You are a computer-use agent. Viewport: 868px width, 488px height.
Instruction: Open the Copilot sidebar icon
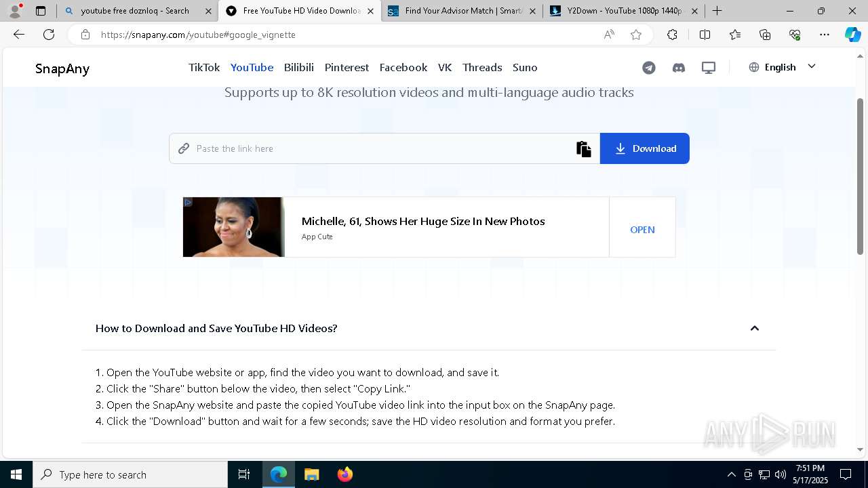coord(852,35)
